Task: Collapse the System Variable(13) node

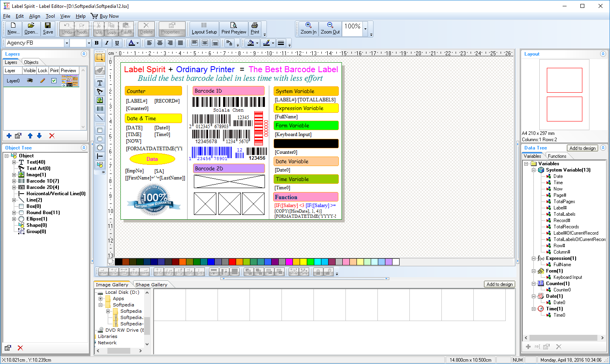Action: click(x=533, y=170)
